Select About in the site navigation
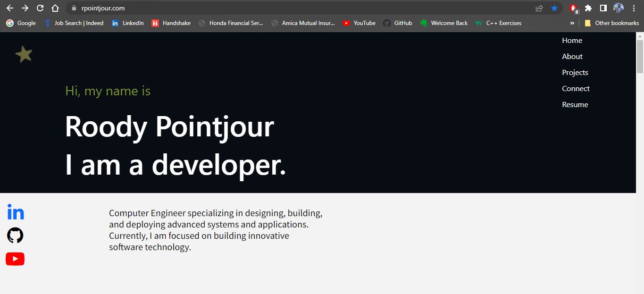The image size is (644, 294). point(572,56)
